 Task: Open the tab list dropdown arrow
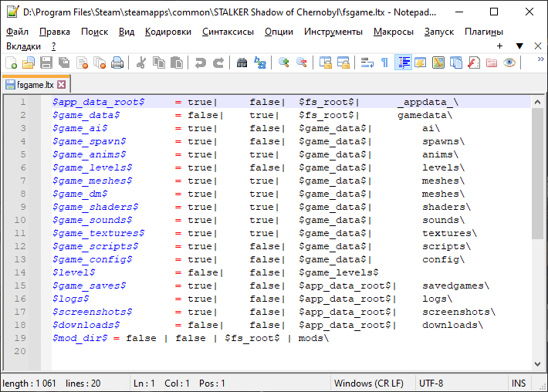pos(519,46)
